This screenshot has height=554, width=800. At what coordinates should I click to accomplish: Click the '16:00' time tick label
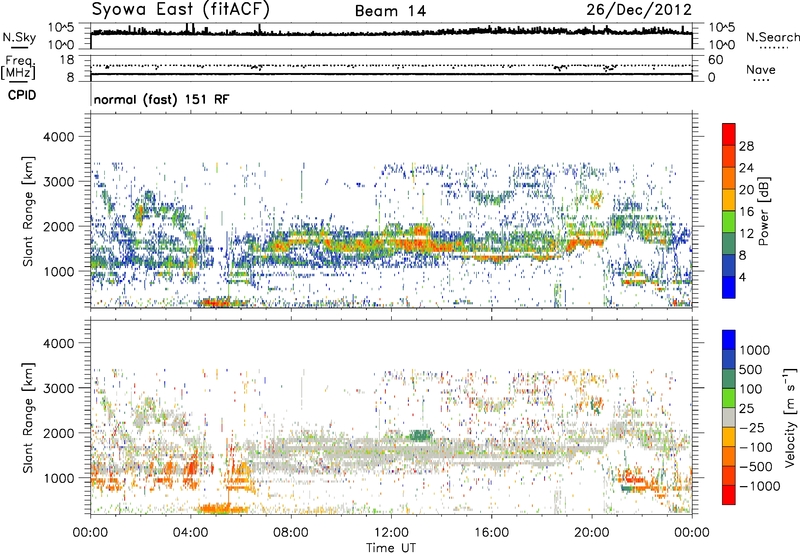click(491, 533)
